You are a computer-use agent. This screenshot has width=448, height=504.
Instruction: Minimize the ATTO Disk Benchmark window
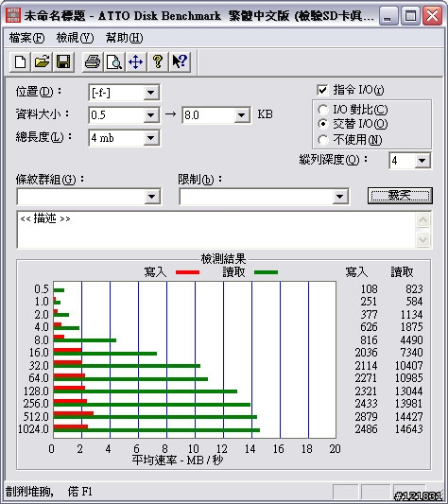tap(388, 15)
